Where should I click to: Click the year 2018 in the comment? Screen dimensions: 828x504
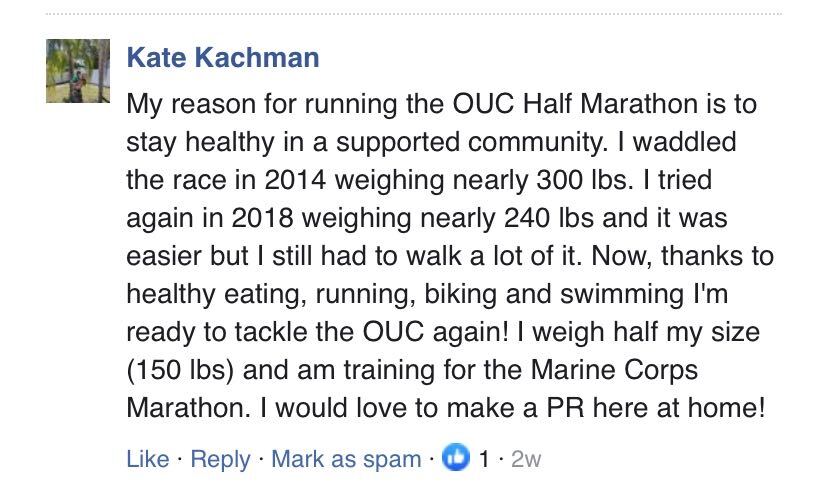[262, 218]
